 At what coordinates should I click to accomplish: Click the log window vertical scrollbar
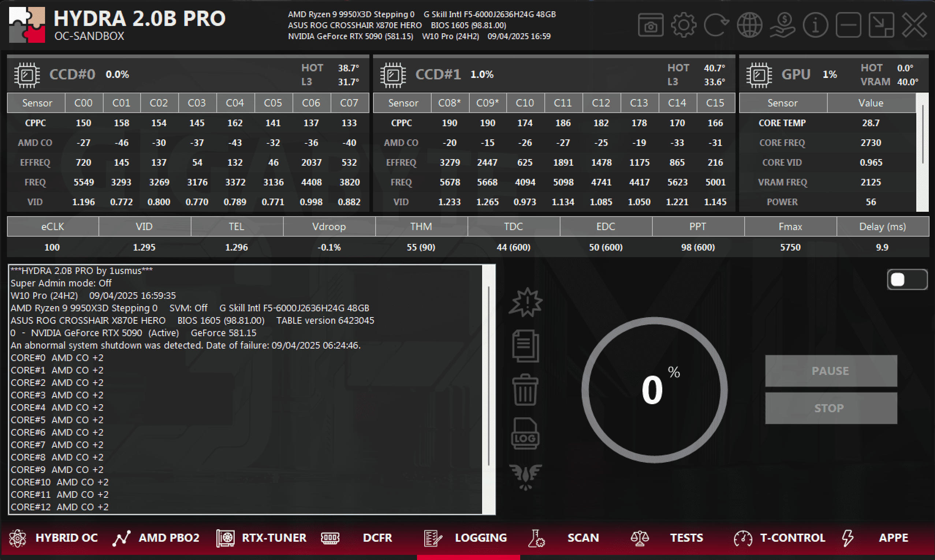click(x=489, y=376)
